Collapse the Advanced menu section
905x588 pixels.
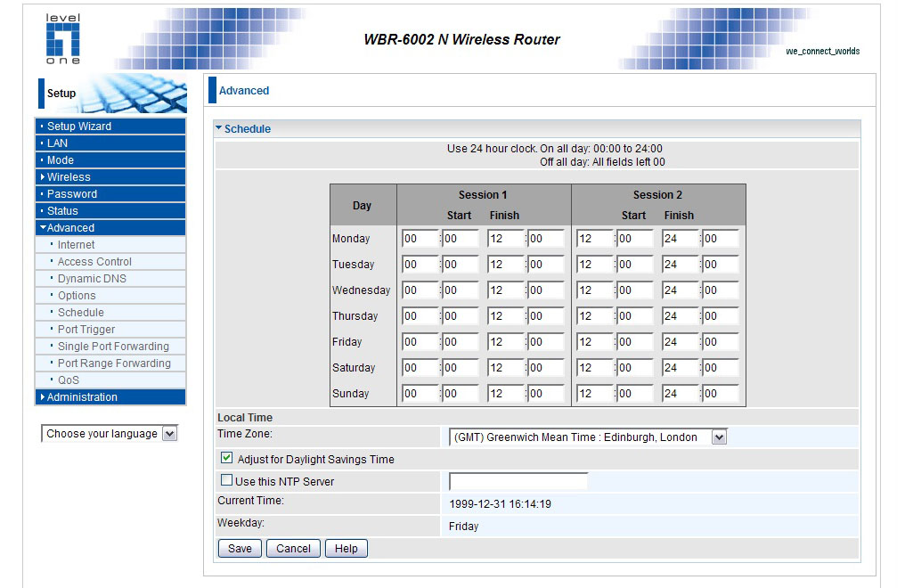tap(110, 228)
